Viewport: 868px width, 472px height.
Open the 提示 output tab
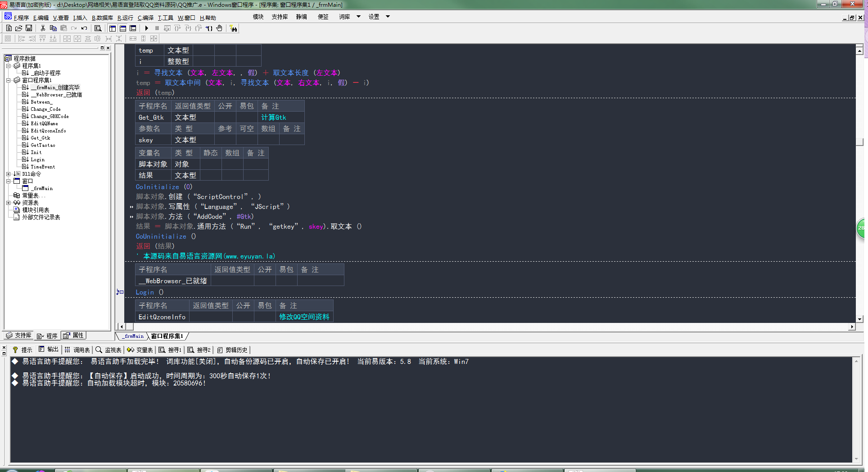click(23, 349)
